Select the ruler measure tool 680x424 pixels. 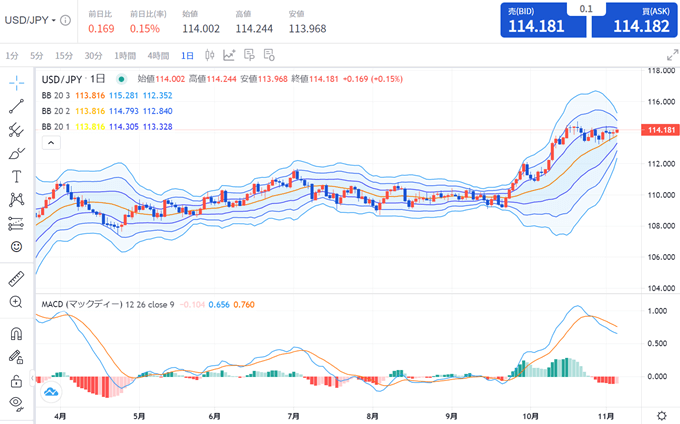click(16, 279)
